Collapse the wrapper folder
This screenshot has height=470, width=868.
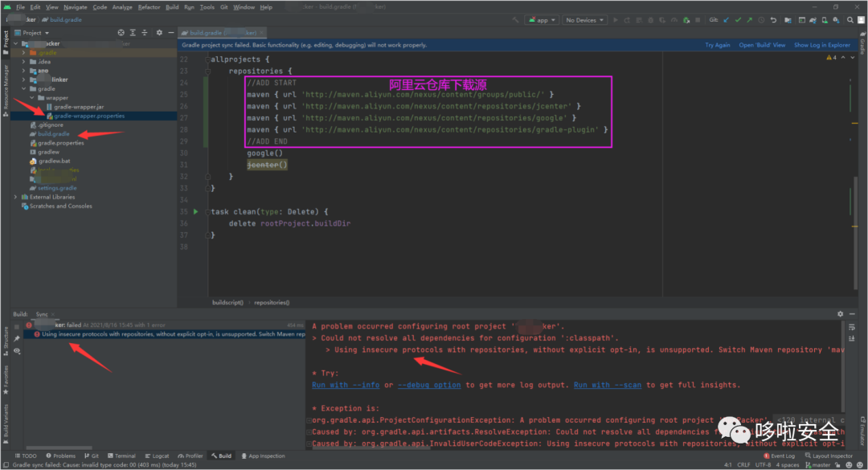pyautogui.click(x=31, y=97)
